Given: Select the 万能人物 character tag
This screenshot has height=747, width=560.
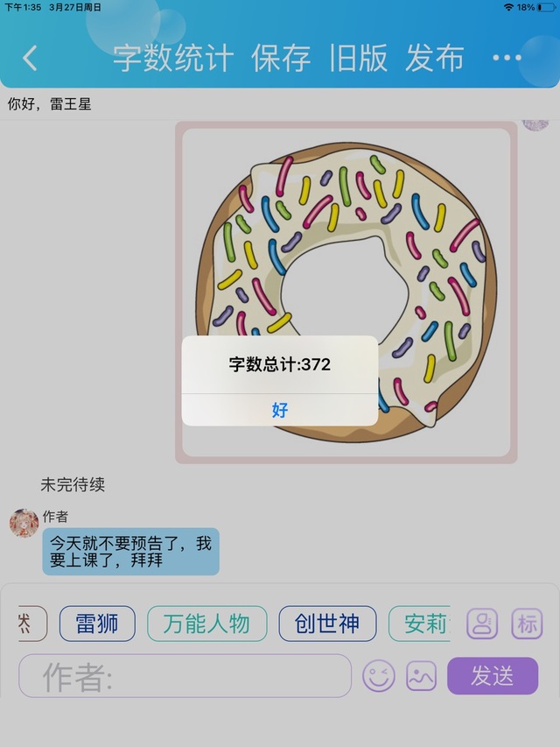Looking at the screenshot, I should (206, 624).
